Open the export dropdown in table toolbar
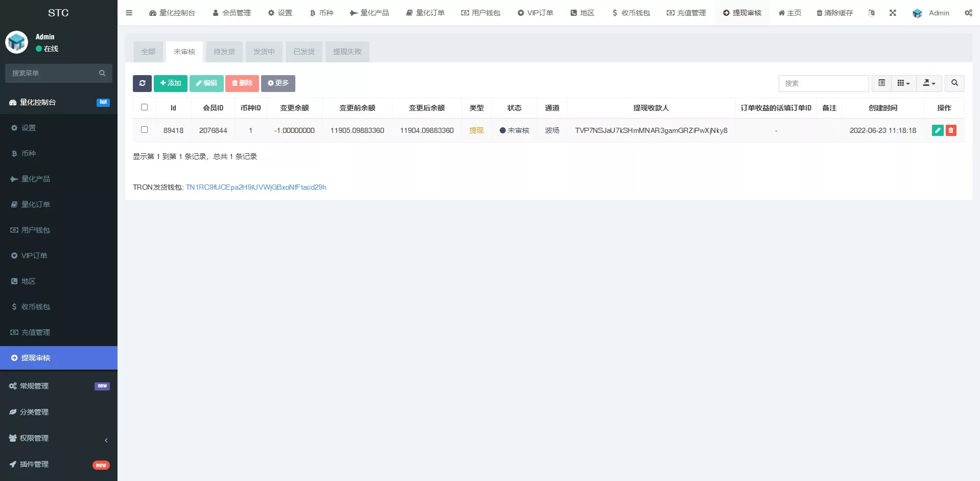Image resolution: width=980 pixels, height=481 pixels. tap(928, 83)
